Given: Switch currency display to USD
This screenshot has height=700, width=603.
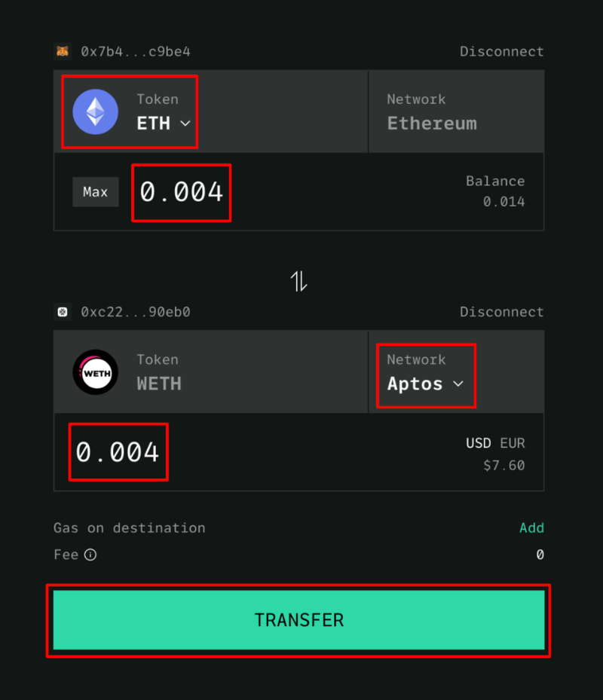Looking at the screenshot, I should coord(479,443).
